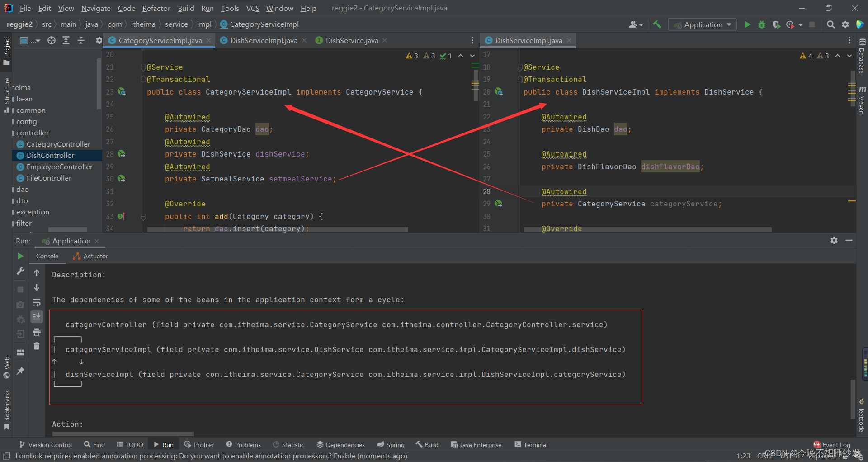
Task: Toggle the Project side panel
Action: (x=6, y=51)
